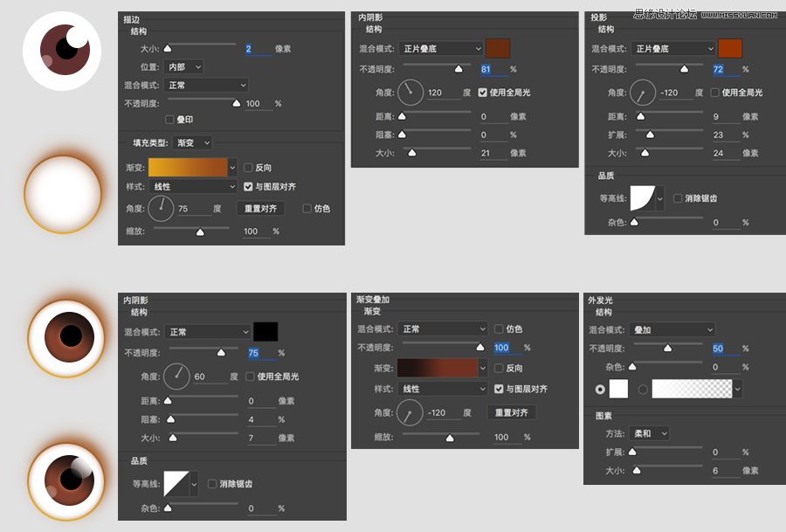786x532 pixels.
Task: Click the Gradient Overlay (渐变叠加) angle dial
Action: [x=410, y=412]
